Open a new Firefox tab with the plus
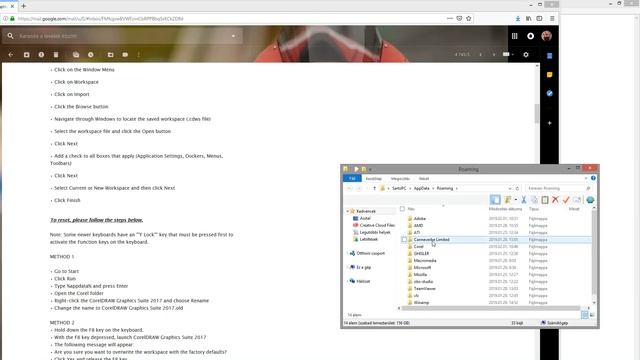This screenshot has width=640, height=360. (x=23, y=6)
